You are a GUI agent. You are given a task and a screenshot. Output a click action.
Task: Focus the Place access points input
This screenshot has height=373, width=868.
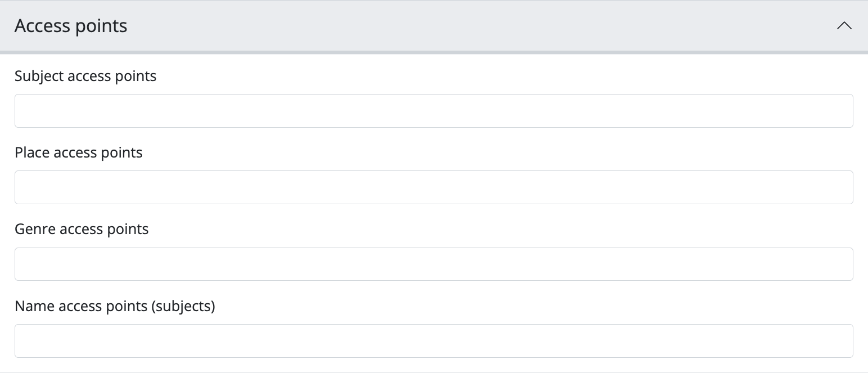tap(433, 187)
